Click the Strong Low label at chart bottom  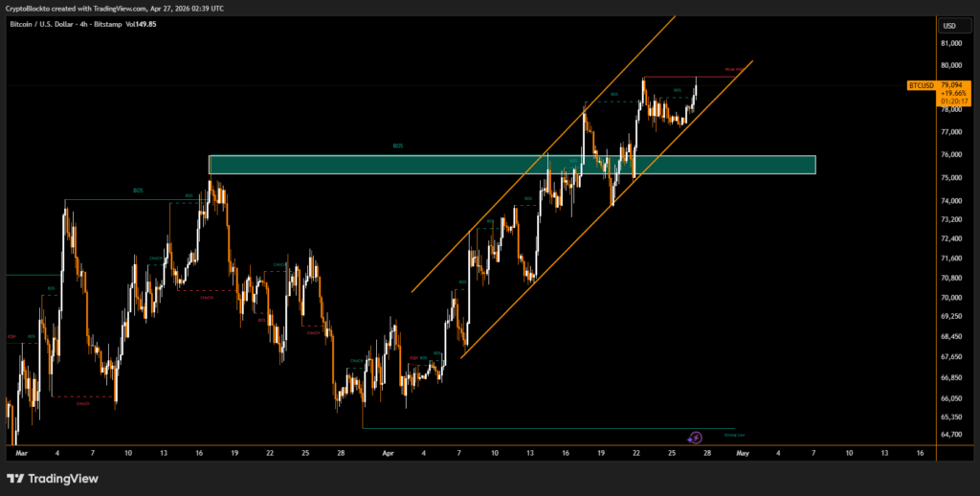735,434
